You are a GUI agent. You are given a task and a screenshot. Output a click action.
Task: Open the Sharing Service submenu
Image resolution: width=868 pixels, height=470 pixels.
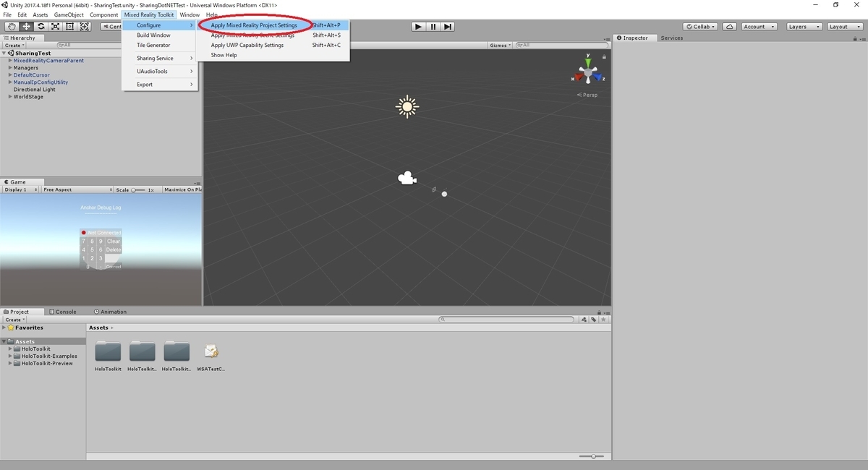click(x=159, y=58)
